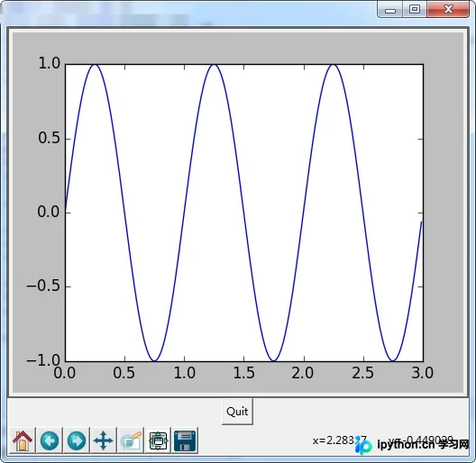Click the −0.5 y-axis tick label
This screenshot has height=463, width=476.
coord(43,286)
